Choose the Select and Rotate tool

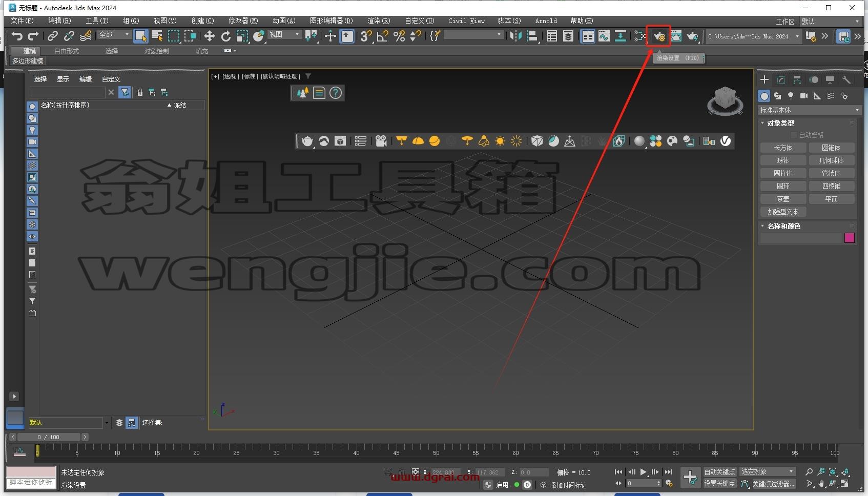click(225, 36)
